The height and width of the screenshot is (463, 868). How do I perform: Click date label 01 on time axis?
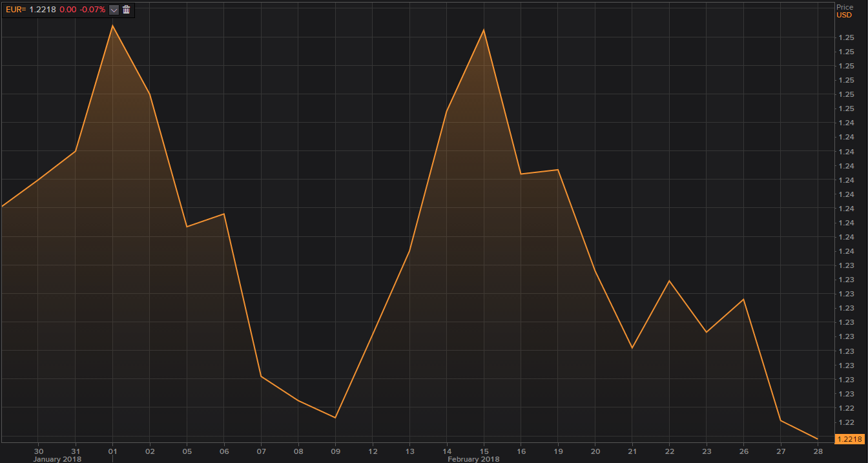click(x=113, y=451)
